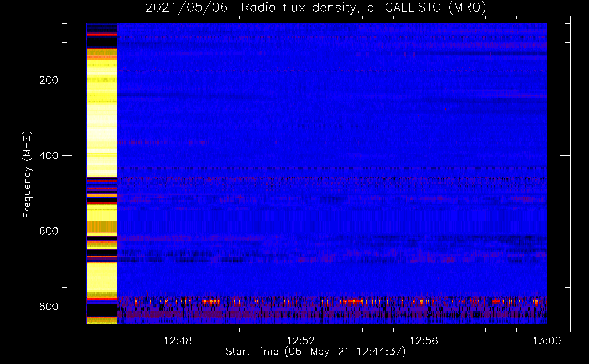
Task: Click the 'Start Time (06-May-21 12:44:37)' label
Action: click(316, 352)
